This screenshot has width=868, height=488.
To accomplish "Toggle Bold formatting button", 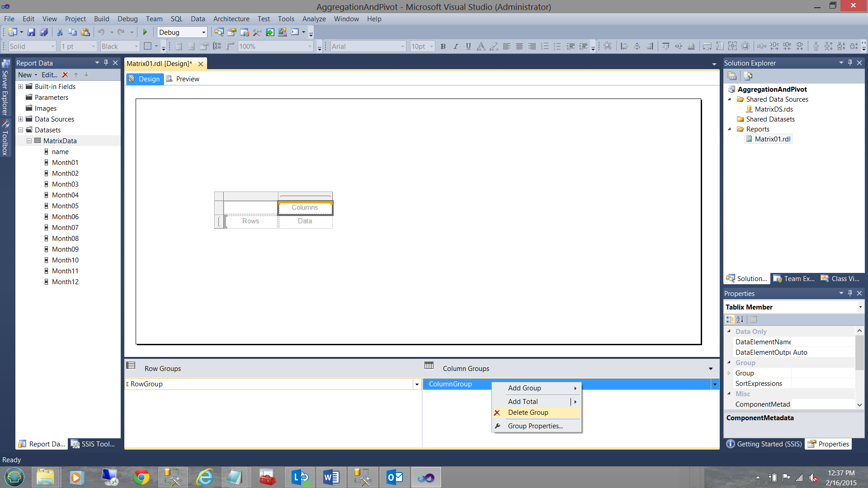I will point(443,46).
